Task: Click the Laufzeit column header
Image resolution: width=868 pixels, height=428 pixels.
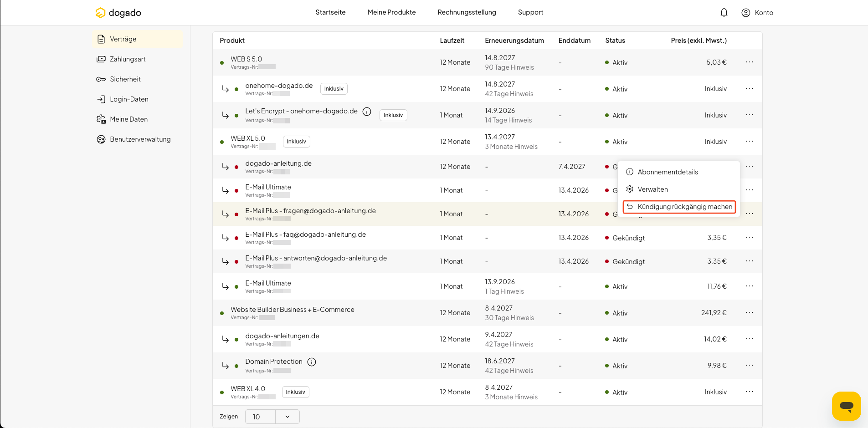Action: click(x=452, y=41)
